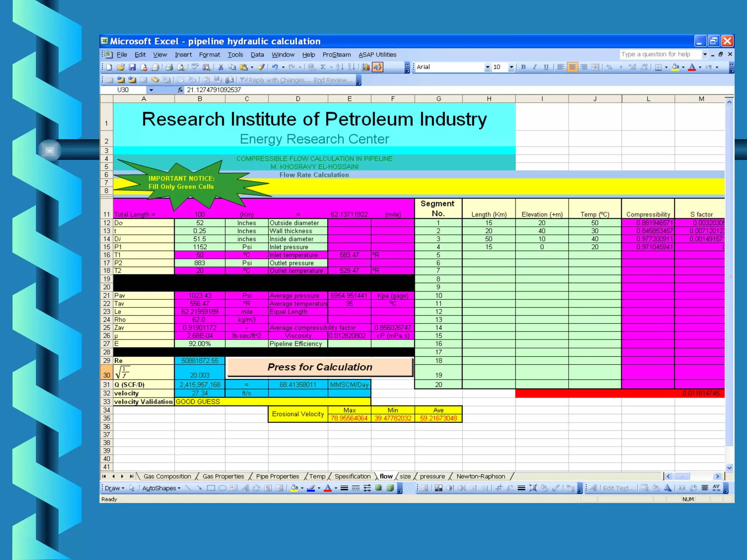Toggle Bold formatting

tap(523, 67)
